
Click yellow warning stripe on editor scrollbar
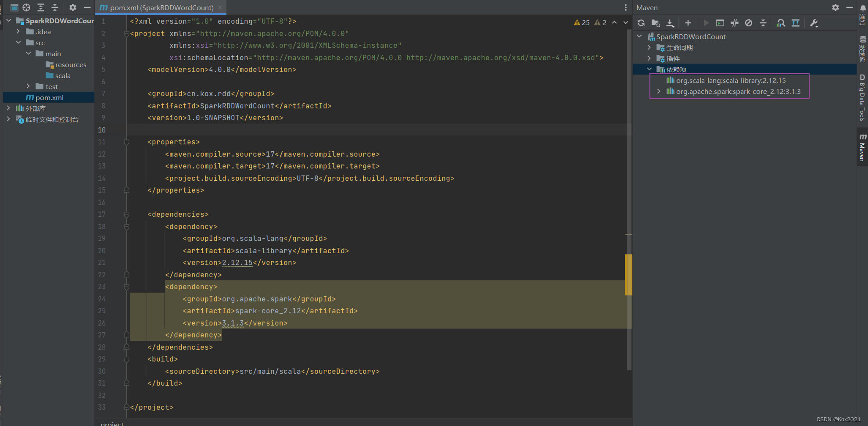click(629, 275)
